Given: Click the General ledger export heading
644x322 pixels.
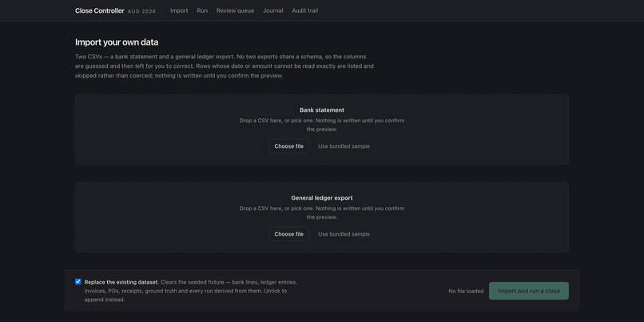Looking at the screenshot, I should pos(322,198).
